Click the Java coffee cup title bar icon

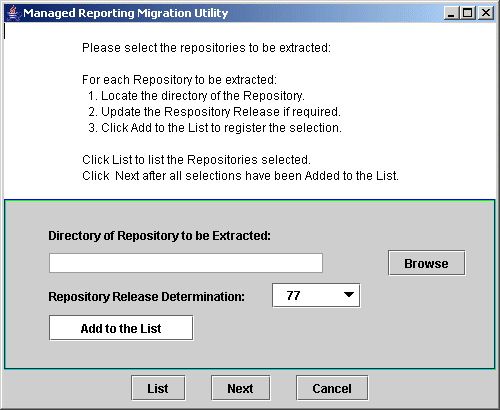coord(13,13)
